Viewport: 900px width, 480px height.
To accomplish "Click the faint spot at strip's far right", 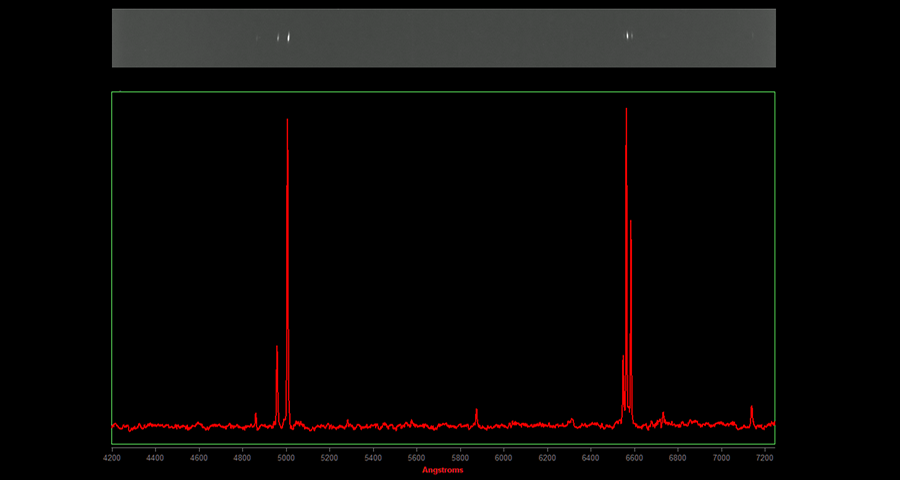I will (753, 36).
